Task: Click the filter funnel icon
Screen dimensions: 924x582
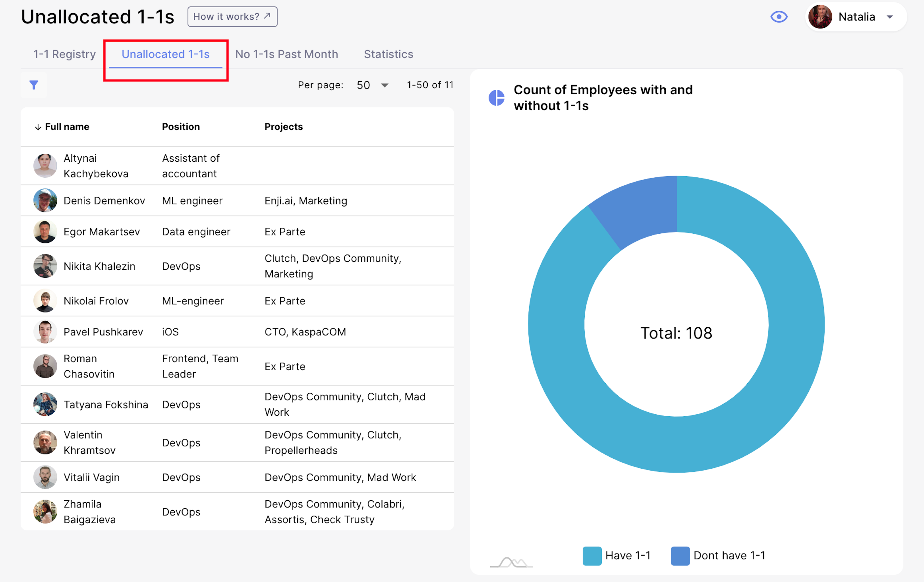Action: tap(34, 85)
